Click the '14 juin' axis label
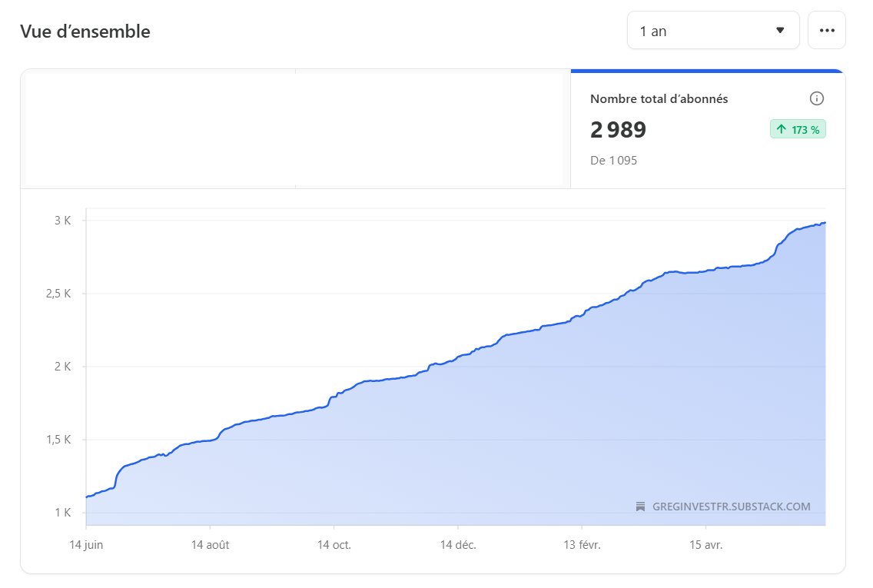Viewport: 873px width, 588px height. point(86,544)
